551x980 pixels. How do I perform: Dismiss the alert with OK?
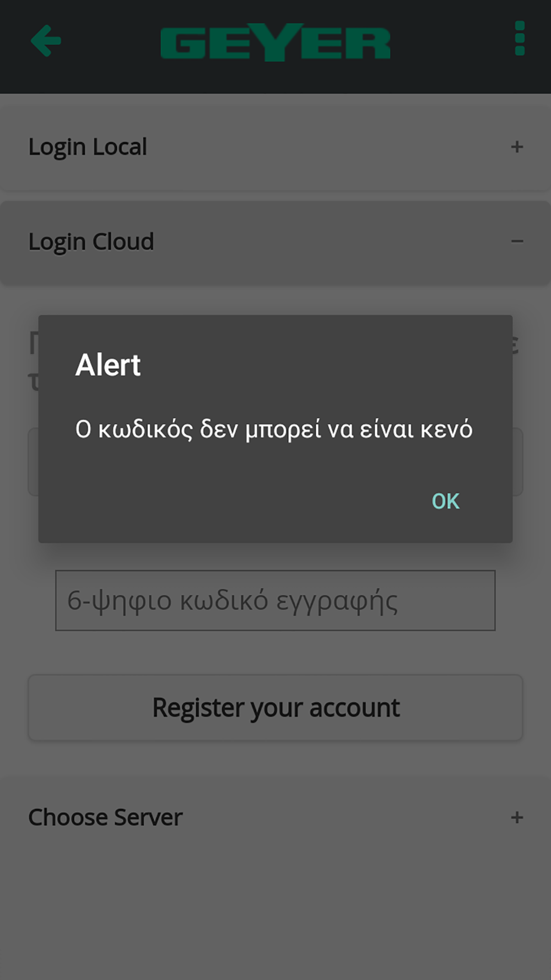[x=445, y=501]
